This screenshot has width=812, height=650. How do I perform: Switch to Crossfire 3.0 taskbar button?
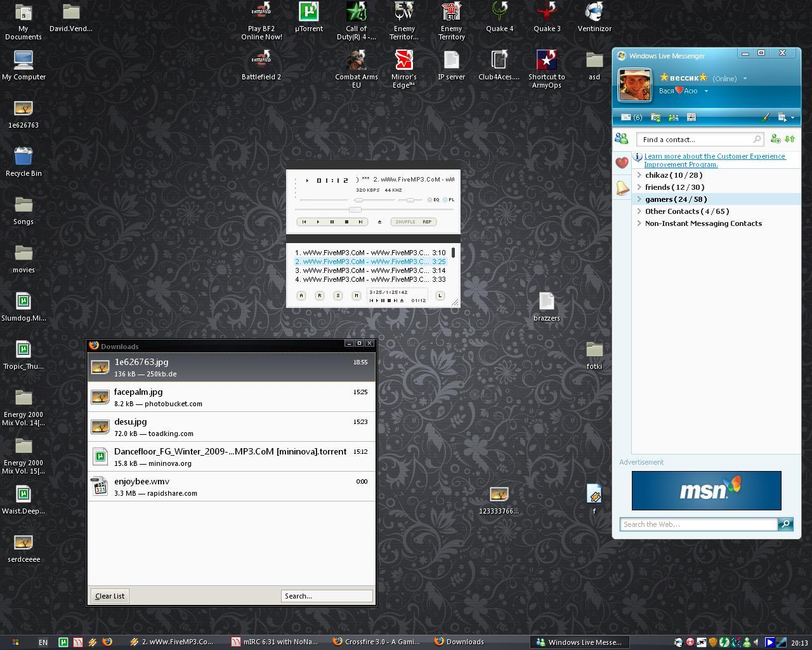[377, 642]
